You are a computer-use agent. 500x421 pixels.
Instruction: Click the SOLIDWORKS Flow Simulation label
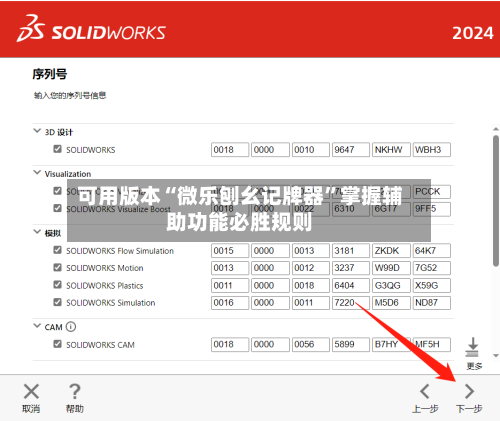tap(120, 251)
